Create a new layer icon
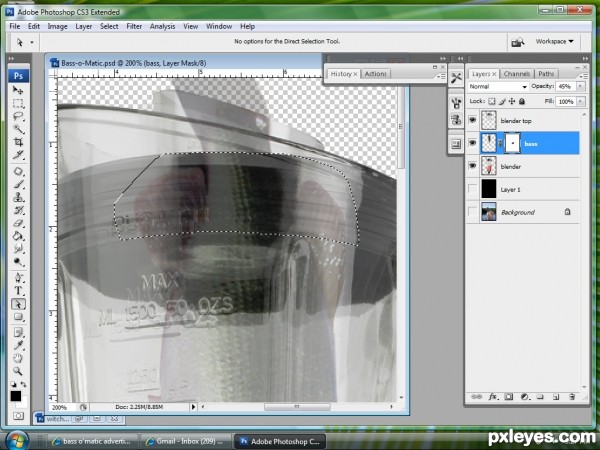 pyautogui.click(x=556, y=397)
